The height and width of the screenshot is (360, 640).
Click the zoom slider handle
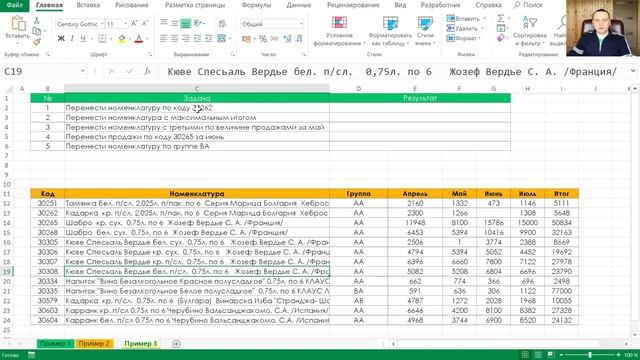590,355
